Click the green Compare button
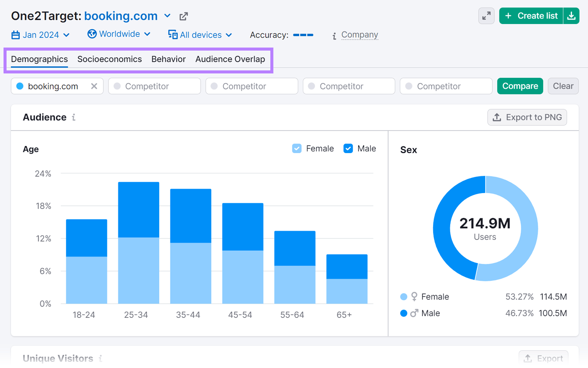 pos(520,86)
